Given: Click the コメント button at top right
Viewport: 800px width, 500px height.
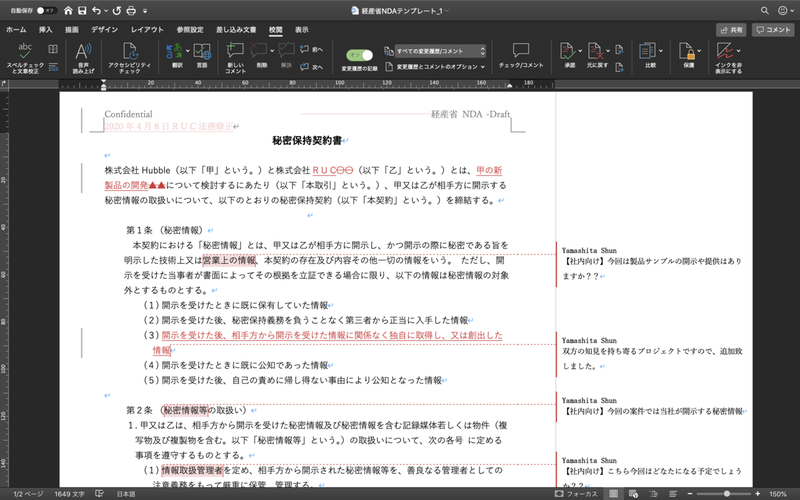Looking at the screenshot, I should coord(773,30).
